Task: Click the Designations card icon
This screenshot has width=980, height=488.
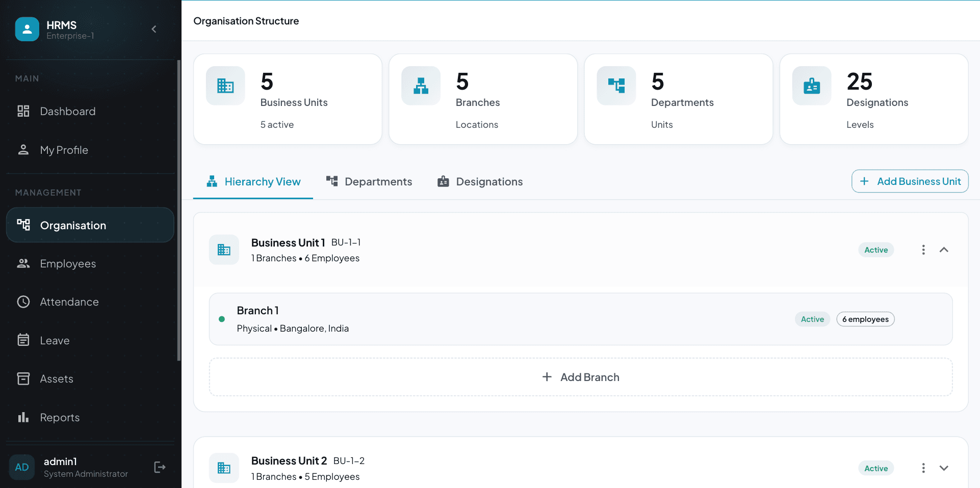Action: pyautogui.click(x=812, y=86)
